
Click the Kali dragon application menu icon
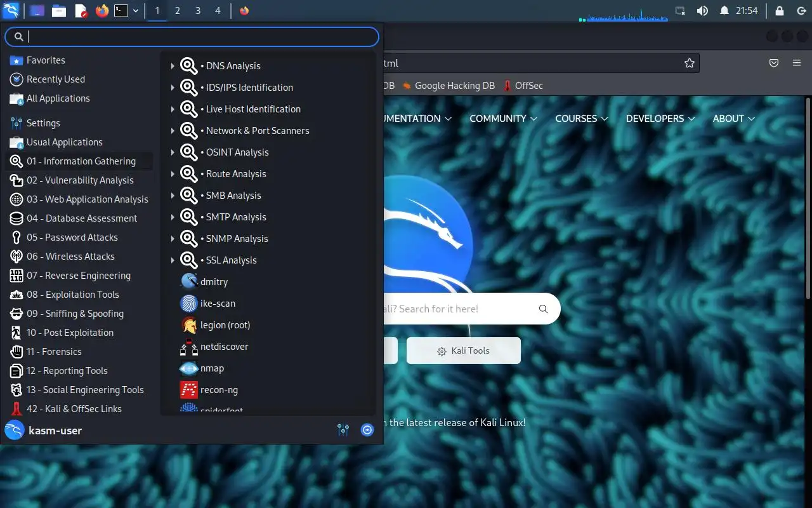[x=11, y=10]
